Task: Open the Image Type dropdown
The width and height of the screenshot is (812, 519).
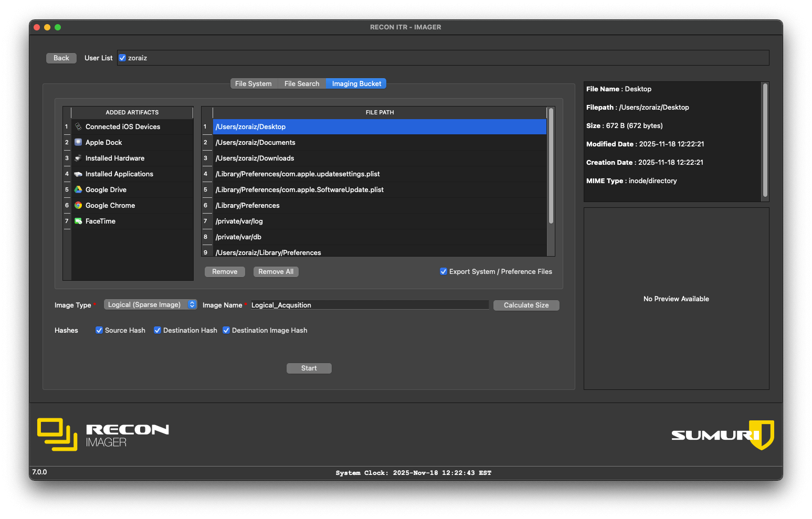Action: coord(150,305)
